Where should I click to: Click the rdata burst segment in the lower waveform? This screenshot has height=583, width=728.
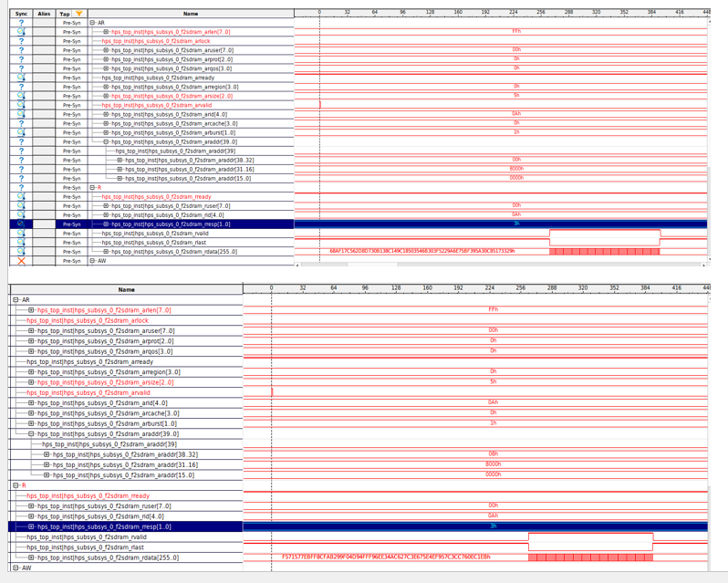click(x=590, y=557)
